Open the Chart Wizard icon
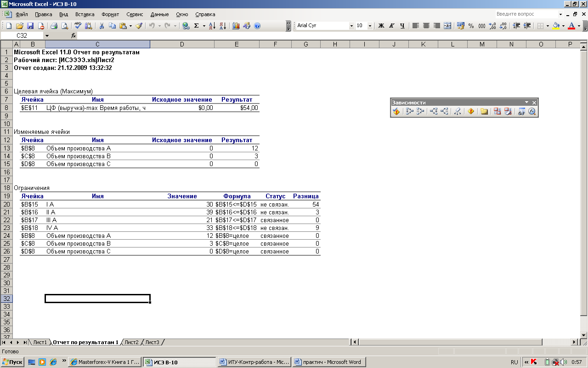The height and width of the screenshot is (368, 588). 236,26
